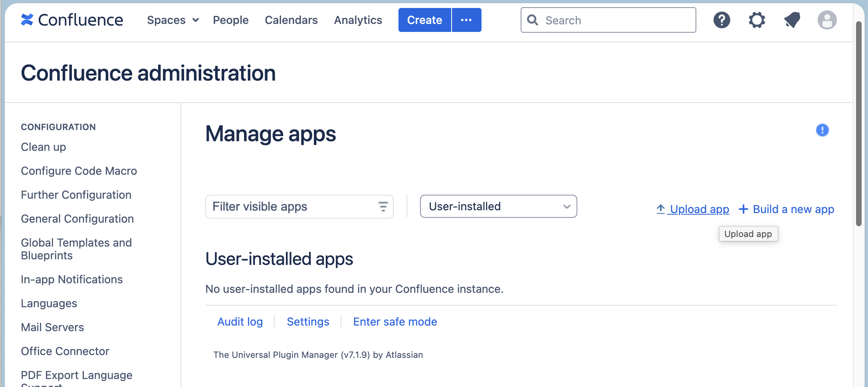Switch to the People section

pos(230,20)
